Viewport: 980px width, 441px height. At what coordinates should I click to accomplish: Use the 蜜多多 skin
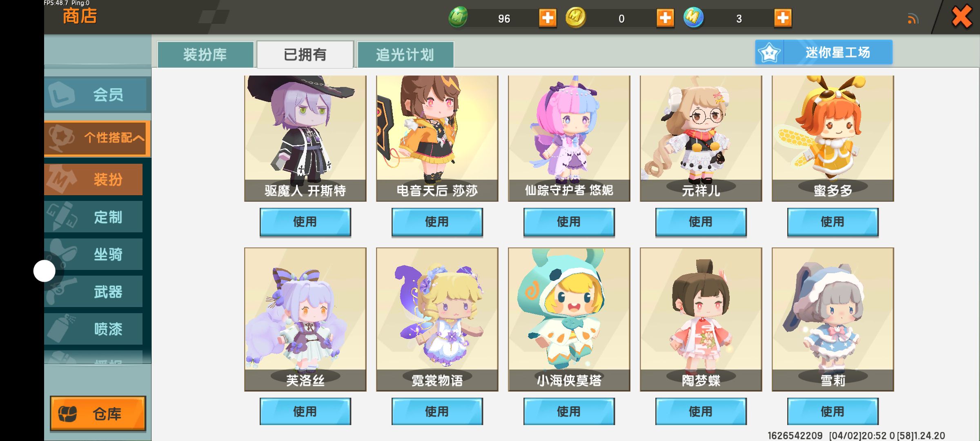click(x=833, y=222)
